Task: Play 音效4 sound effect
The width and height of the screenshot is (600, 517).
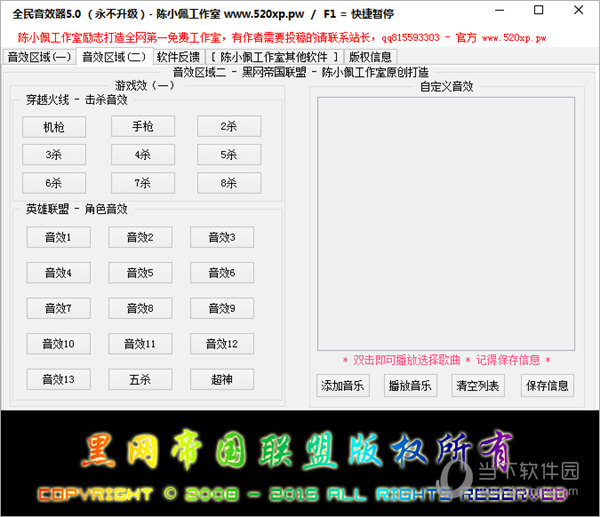Action: tap(59, 273)
